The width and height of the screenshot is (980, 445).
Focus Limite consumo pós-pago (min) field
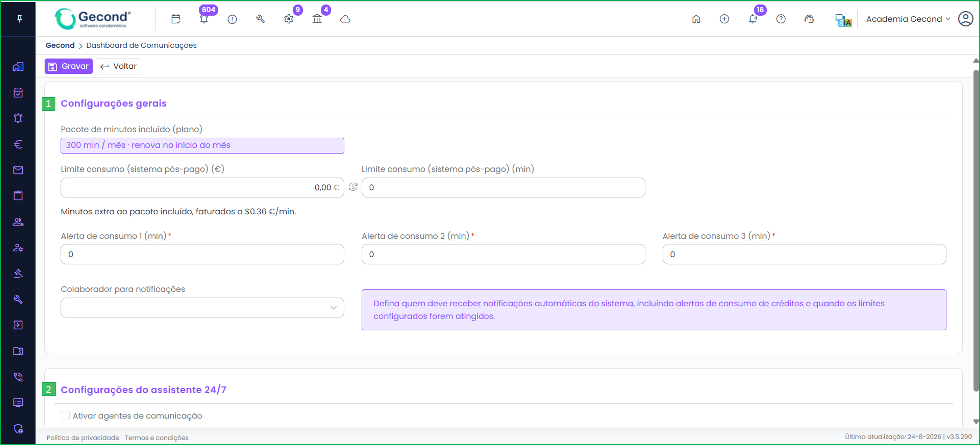[503, 187]
